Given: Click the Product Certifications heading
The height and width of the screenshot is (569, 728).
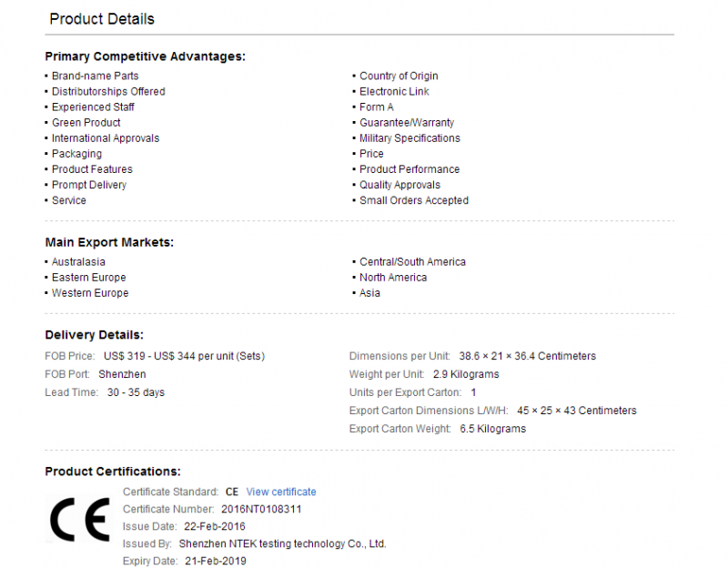Looking at the screenshot, I should [113, 472].
